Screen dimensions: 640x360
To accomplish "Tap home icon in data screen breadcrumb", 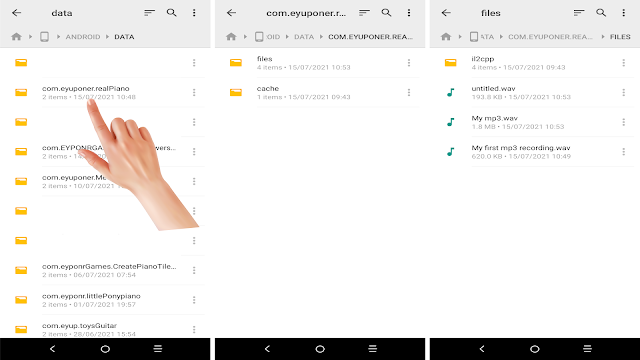I will click(x=16, y=37).
